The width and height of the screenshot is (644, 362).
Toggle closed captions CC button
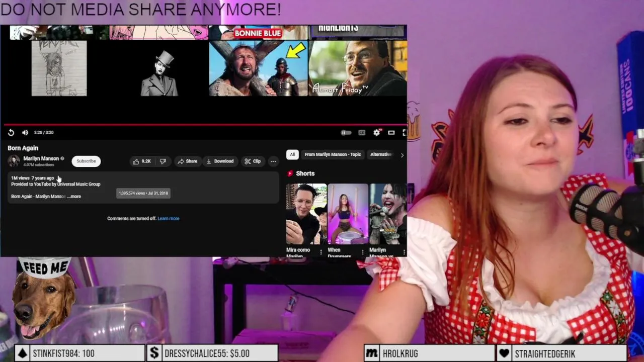[362, 133]
